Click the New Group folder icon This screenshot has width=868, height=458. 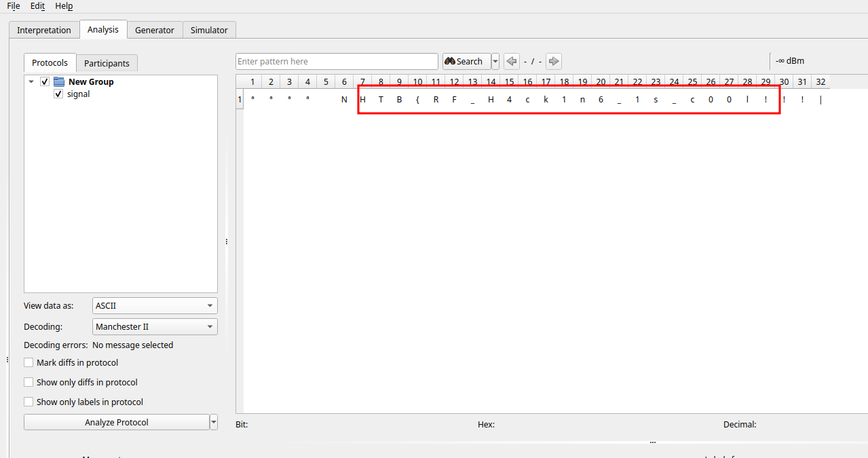click(59, 81)
